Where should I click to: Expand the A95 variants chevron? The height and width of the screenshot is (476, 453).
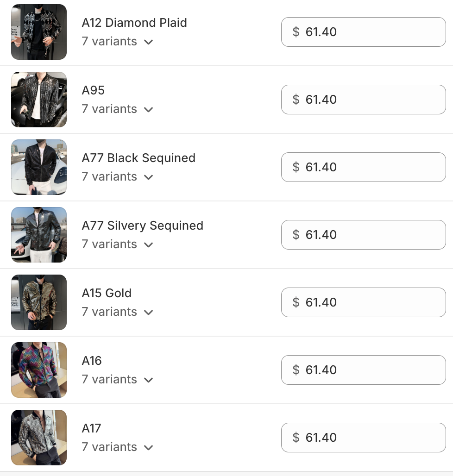148,109
